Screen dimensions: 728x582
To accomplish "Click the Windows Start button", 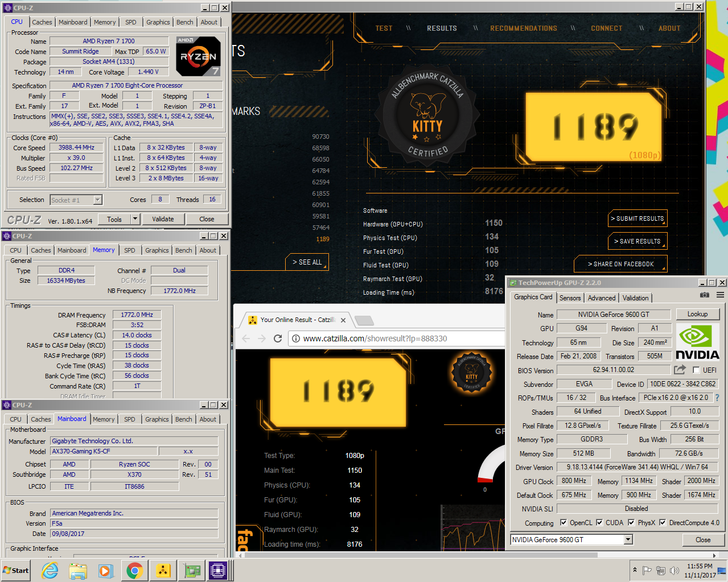I will click(x=16, y=570).
